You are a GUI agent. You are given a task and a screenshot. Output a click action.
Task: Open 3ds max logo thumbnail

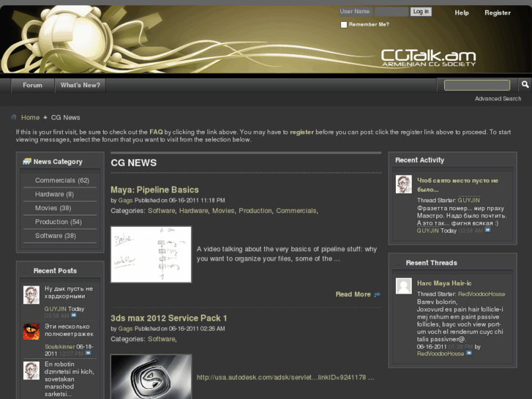coord(151,376)
